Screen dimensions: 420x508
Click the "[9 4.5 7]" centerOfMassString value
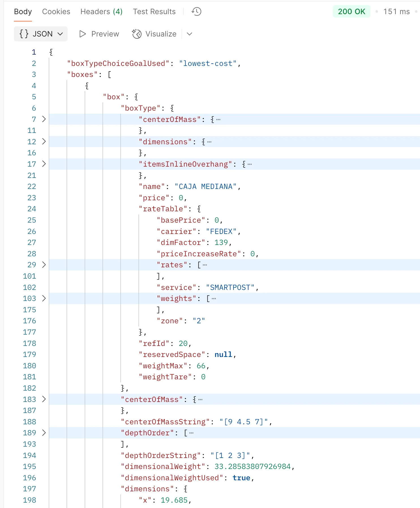(244, 422)
